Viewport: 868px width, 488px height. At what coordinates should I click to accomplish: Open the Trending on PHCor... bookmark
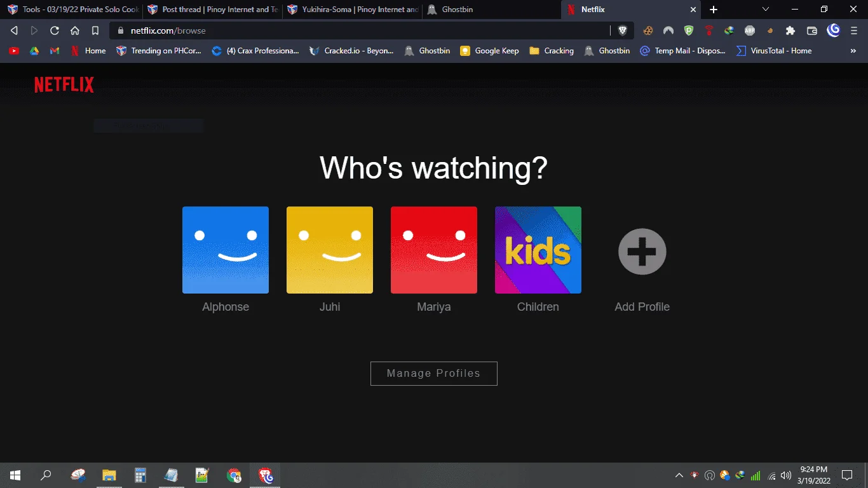click(159, 51)
